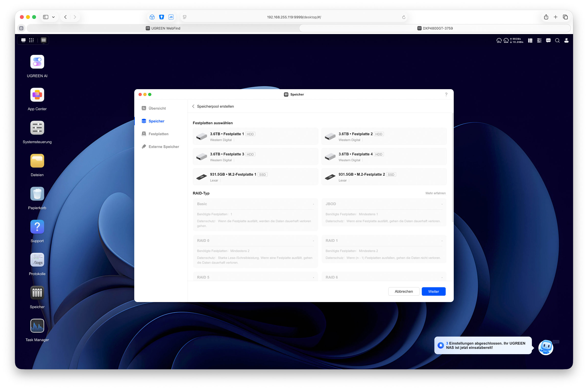
Task: Choose Basic RAID type
Action: tap(255, 215)
